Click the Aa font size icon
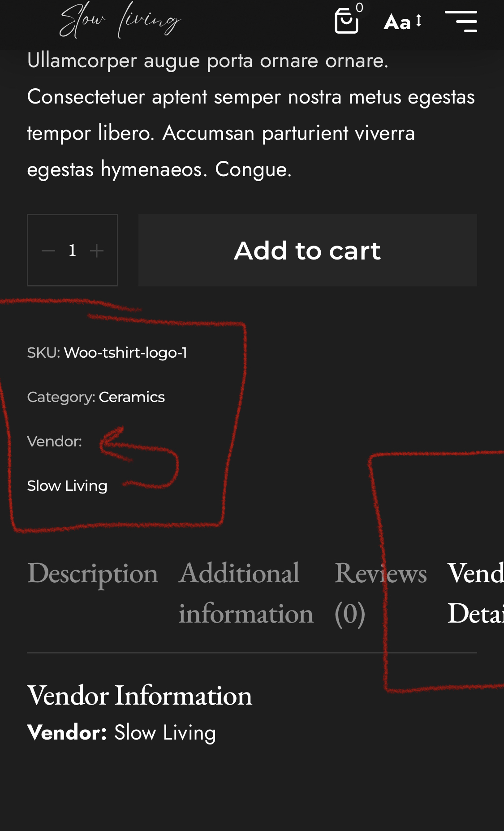This screenshot has width=504, height=831. point(402,22)
